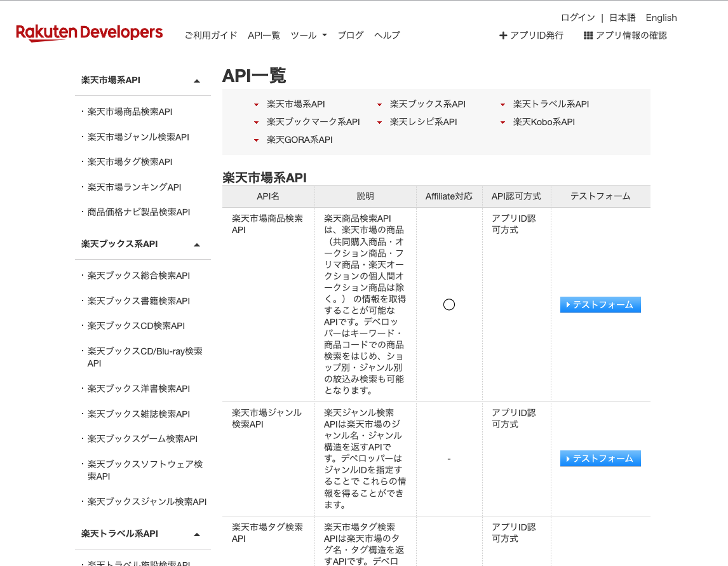Switch language to English
The width and height of the screenshot is (728, 566).
661,18
